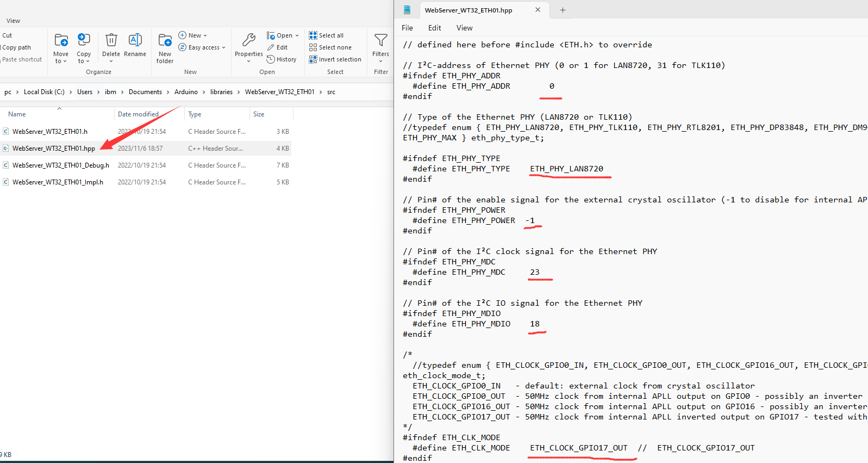Viewport: 868px width, 463px height.
Task: Add a new Notepad tab
Action: (x=563, y=10)
